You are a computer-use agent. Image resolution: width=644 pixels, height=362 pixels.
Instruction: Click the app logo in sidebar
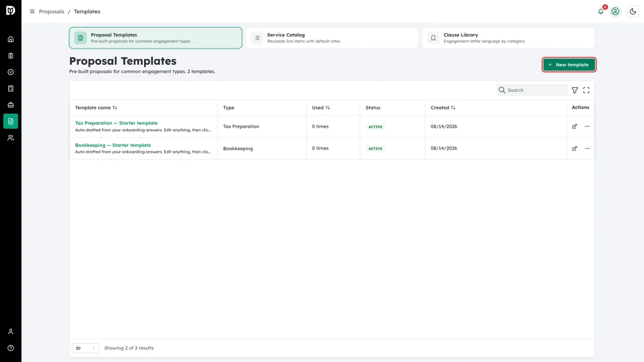pyautogui.click(x=11, y=10)
